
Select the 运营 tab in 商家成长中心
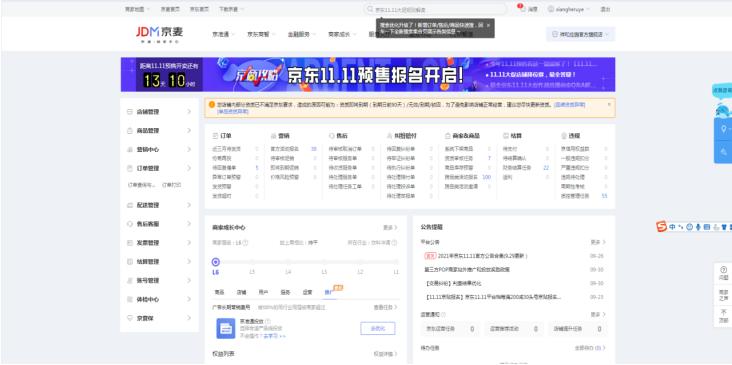307,292
